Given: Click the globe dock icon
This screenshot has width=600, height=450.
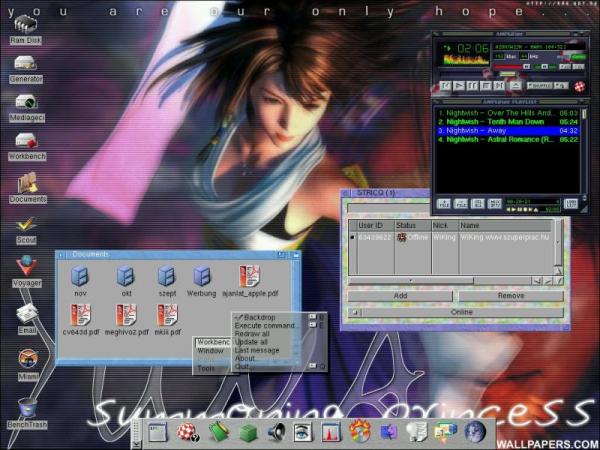Looking at the screenshot, I should coord(475,432).
